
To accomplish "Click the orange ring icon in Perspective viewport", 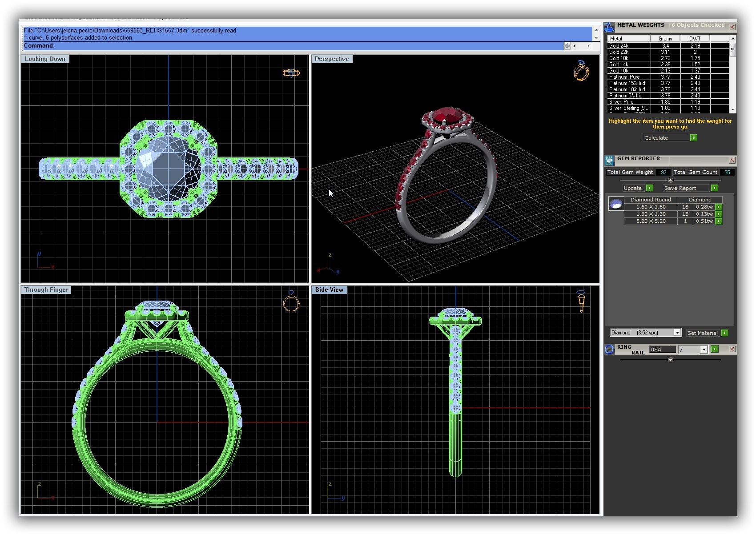I will click(581, 71).
